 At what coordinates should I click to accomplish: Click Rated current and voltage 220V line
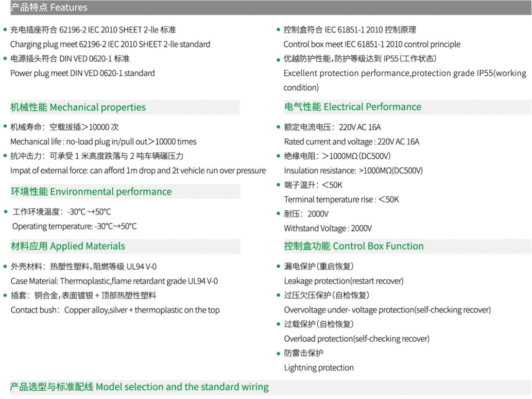point(352,142)
